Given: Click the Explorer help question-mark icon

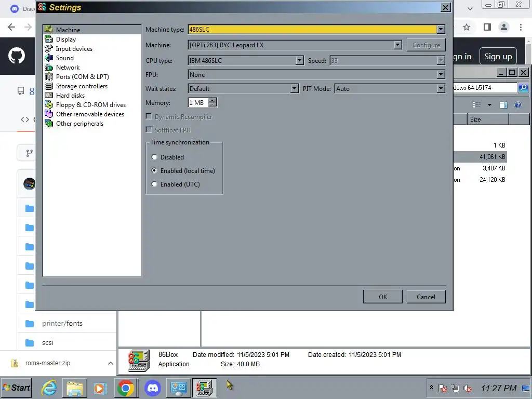Looking at the screenshot, I should (518, 105).
